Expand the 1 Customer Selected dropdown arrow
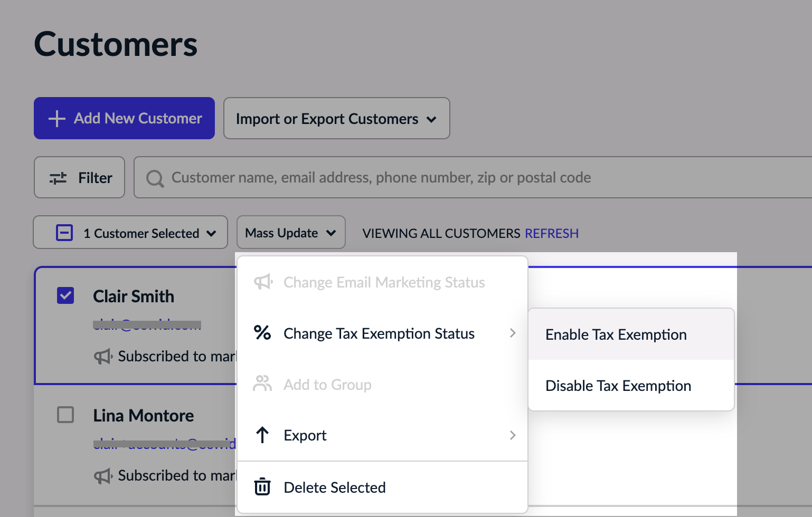Image resolution: width=812 pixels, height=517 pixels. 212,233
